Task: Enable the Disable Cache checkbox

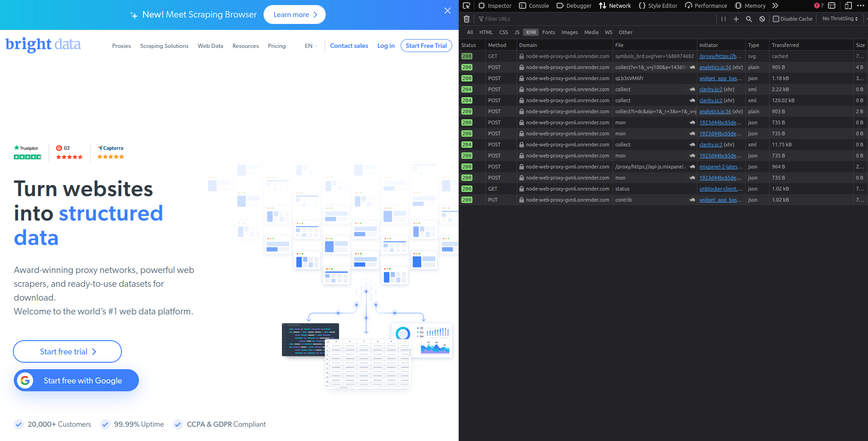Action: 776,19
